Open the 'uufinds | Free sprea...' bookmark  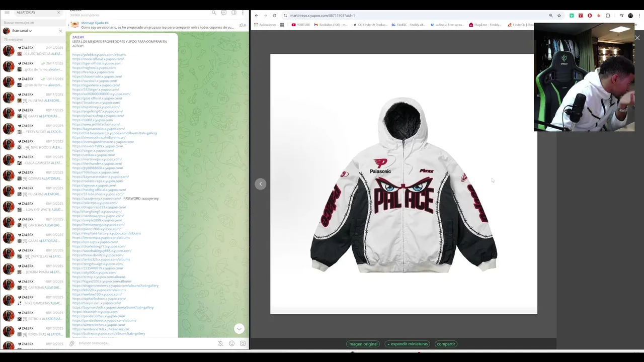[x=447, y=25]
